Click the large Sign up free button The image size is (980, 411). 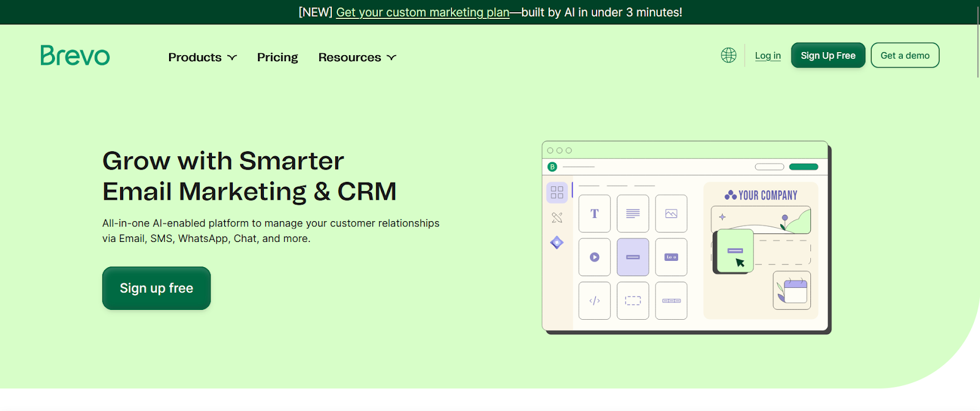pyautogui.click(x=156, y=288)
